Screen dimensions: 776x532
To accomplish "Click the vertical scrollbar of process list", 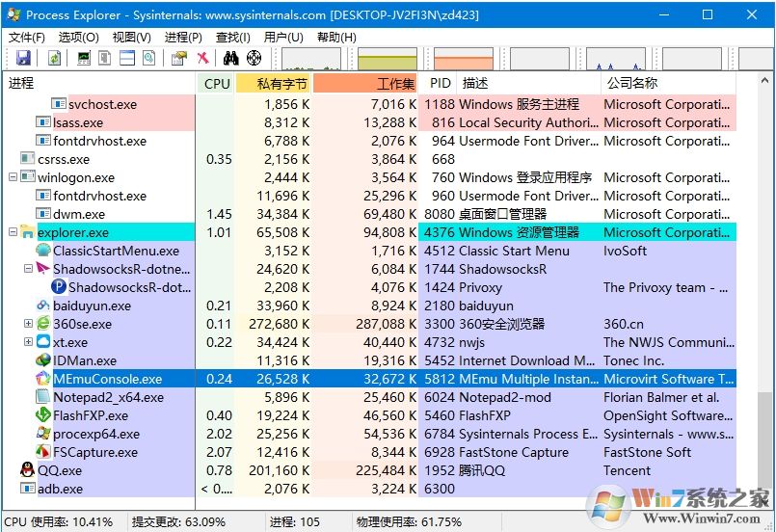I will (x=764, y=289).
